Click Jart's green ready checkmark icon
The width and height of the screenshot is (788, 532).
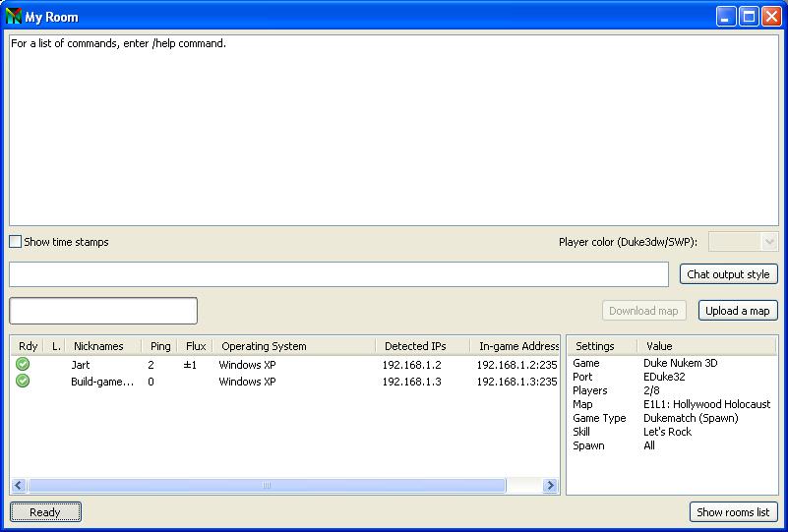click(x=23, y=365)
